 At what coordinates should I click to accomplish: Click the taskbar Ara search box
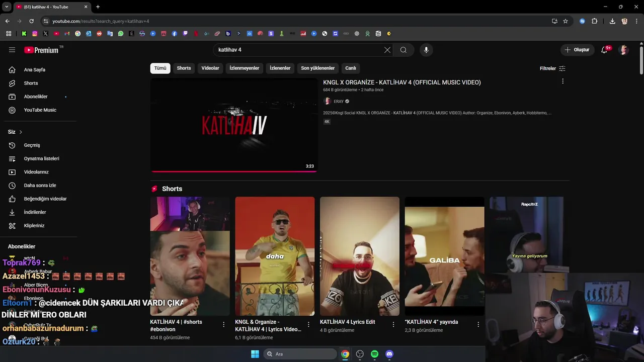(300, 354)
